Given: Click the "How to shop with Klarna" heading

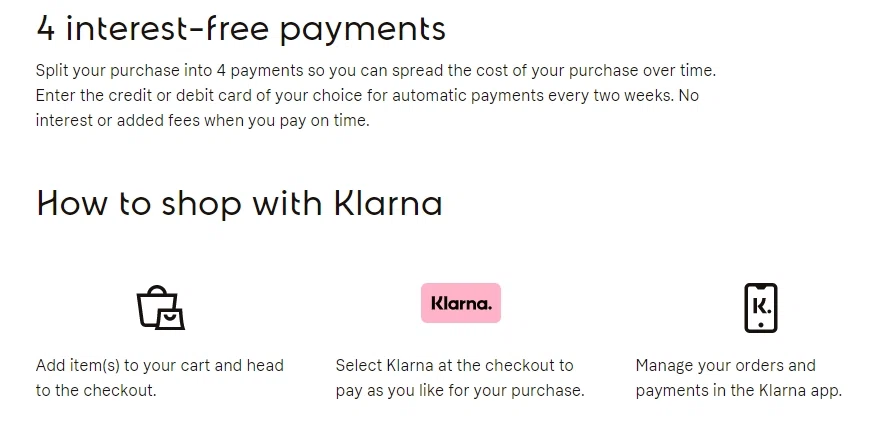Looking at the screenshot, I should pos(239,203).
